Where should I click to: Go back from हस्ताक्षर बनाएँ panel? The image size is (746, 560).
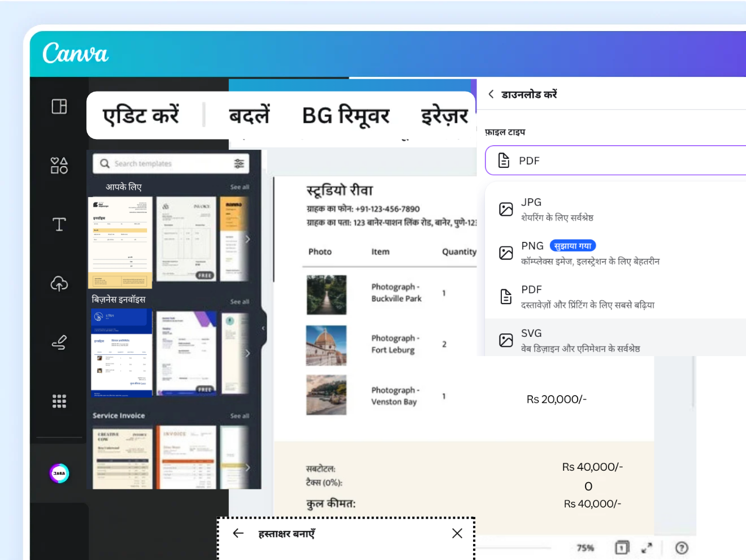(x=238, y=533)
